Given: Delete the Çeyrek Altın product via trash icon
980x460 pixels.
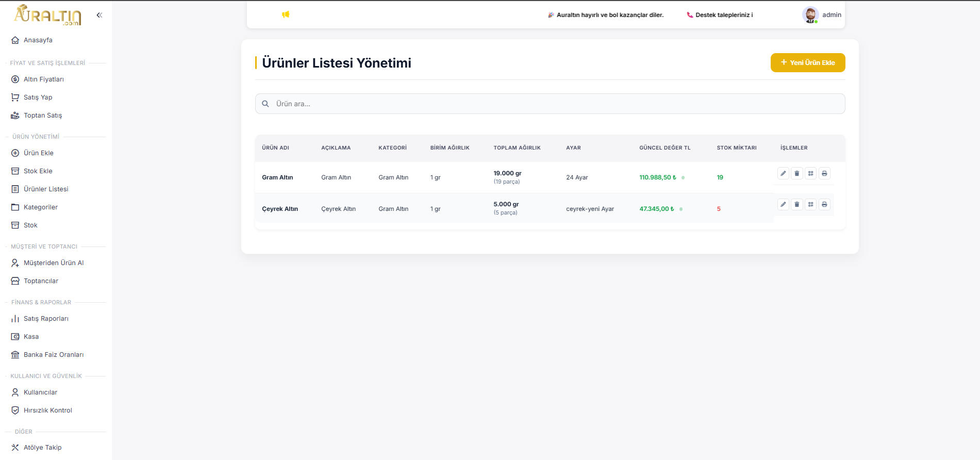Looking at the screenshot, I should click(x=797, y=205).
